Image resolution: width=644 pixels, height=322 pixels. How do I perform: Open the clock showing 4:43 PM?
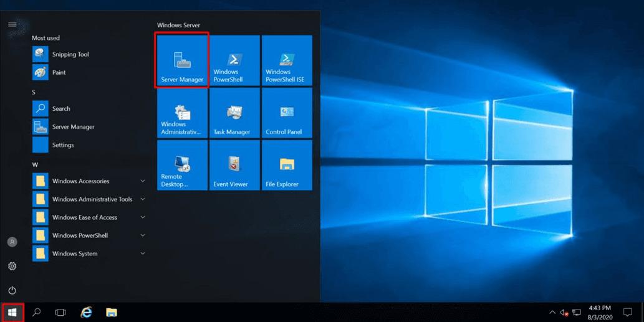(600, 313)
